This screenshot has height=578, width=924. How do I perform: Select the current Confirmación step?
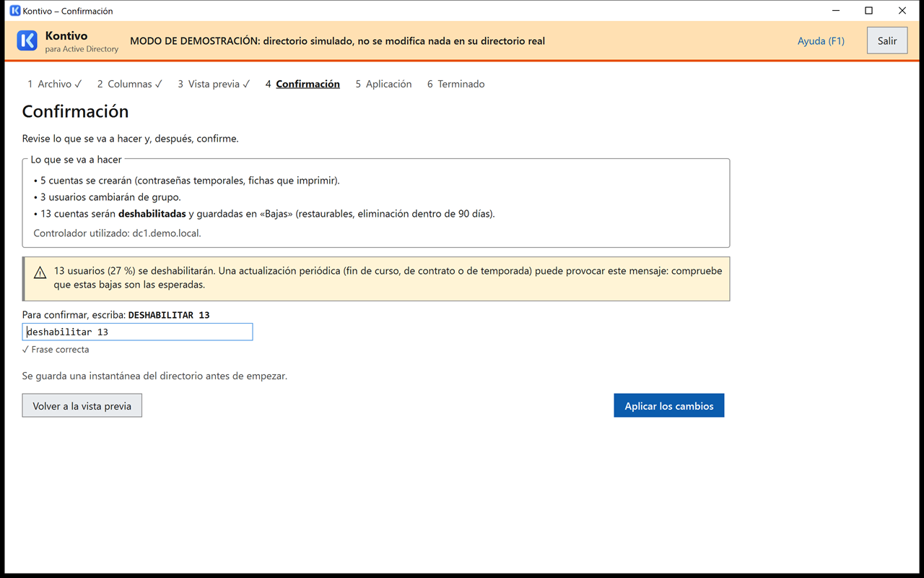coord(302,84)
